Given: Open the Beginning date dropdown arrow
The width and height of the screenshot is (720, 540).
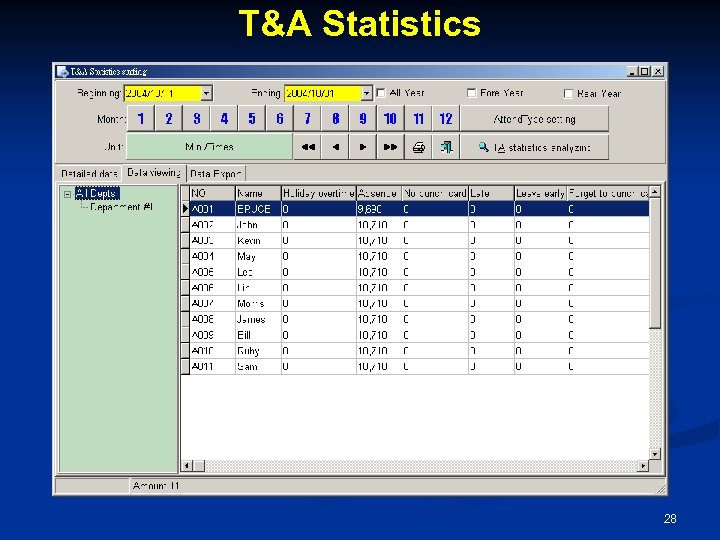Looking at the screenshot, I should [207, 93].
